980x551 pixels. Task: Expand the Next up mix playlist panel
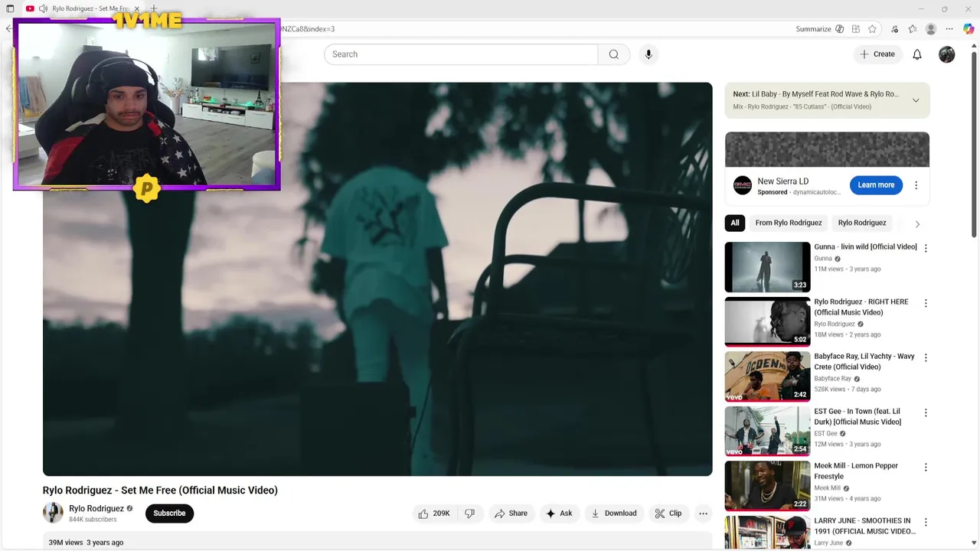coord(916,100)
